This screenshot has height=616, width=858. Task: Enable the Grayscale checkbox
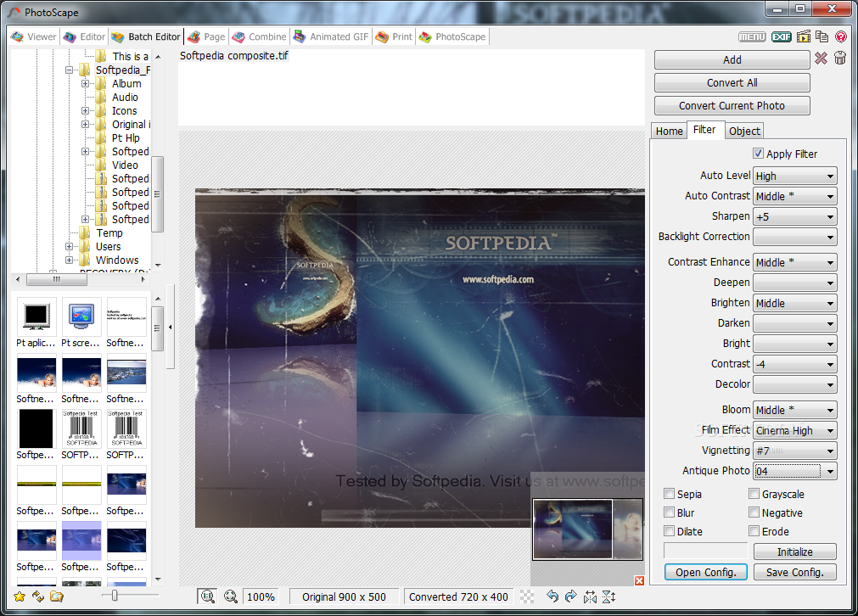click(754, 494)
